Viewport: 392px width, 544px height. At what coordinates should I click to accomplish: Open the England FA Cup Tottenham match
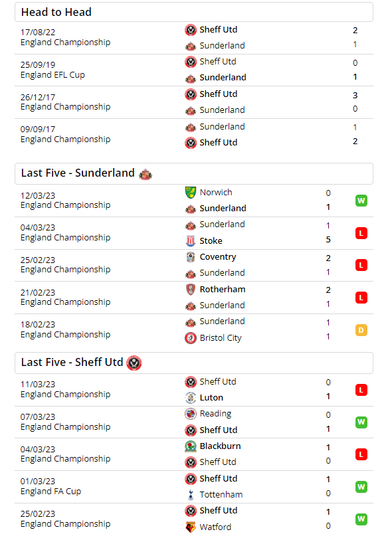click(194, 487)
